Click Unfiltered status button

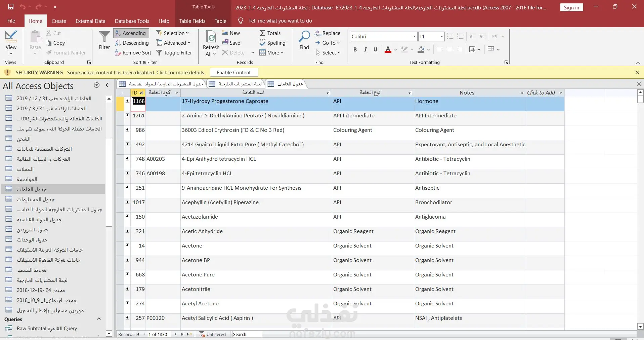pos(213,334)
